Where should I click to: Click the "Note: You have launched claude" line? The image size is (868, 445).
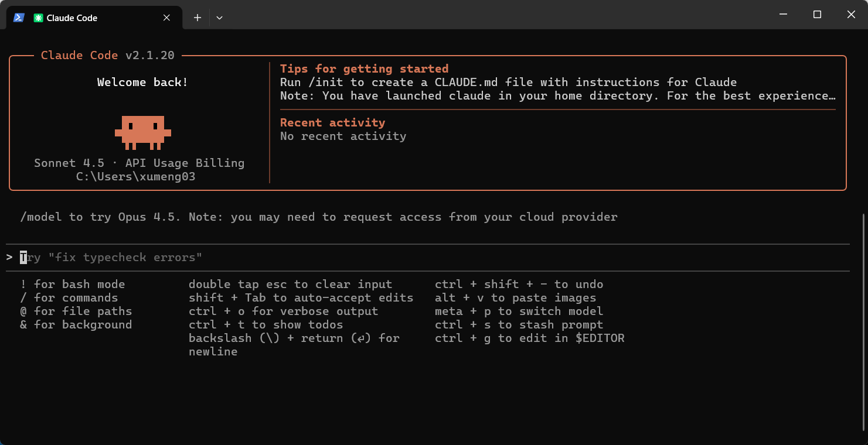pyautogui.click(x=557, y=95)
